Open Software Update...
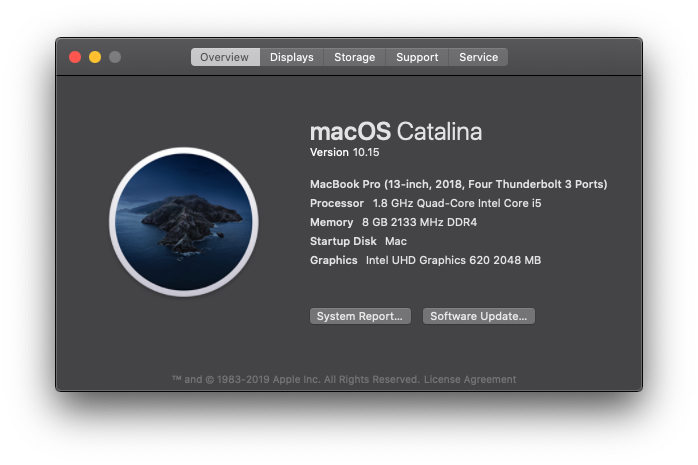 pos(479,316)
